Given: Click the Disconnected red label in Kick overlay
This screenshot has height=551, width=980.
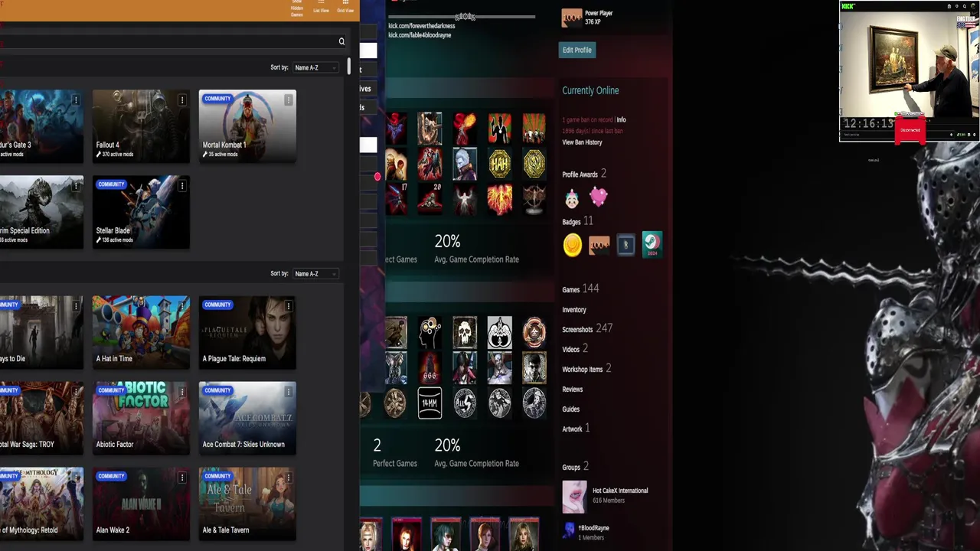Looking at the screenshot, I should click(910, 130).
